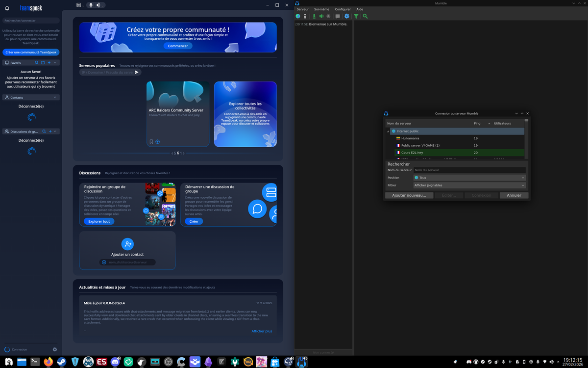Click the search icon in the Favoris section
588x368 pixels.
point(37,62)
